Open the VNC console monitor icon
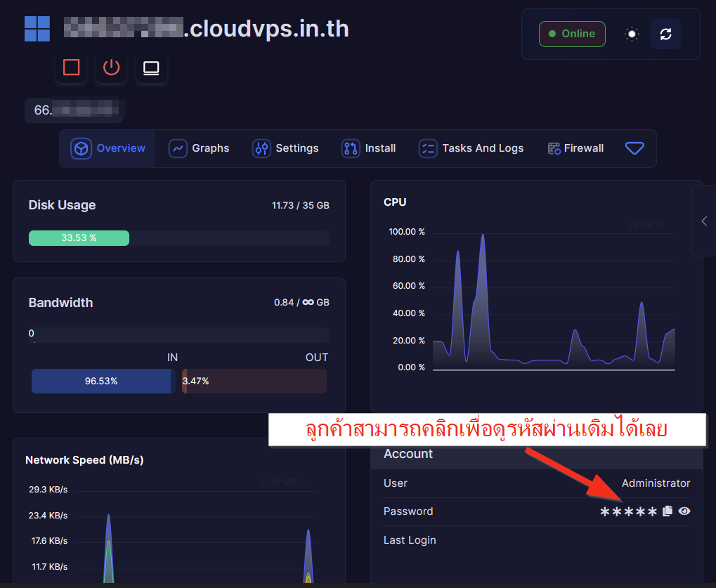 (x=151, y=68)
